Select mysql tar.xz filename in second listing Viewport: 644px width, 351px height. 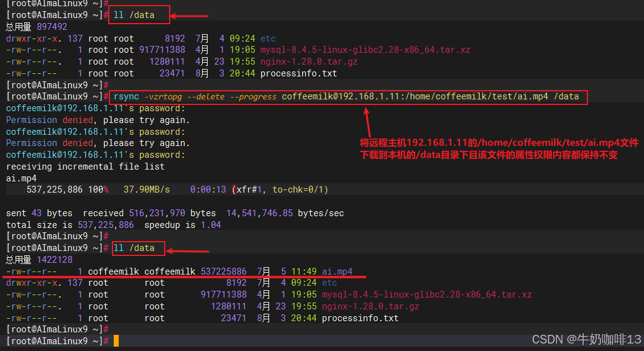(426, 294)
